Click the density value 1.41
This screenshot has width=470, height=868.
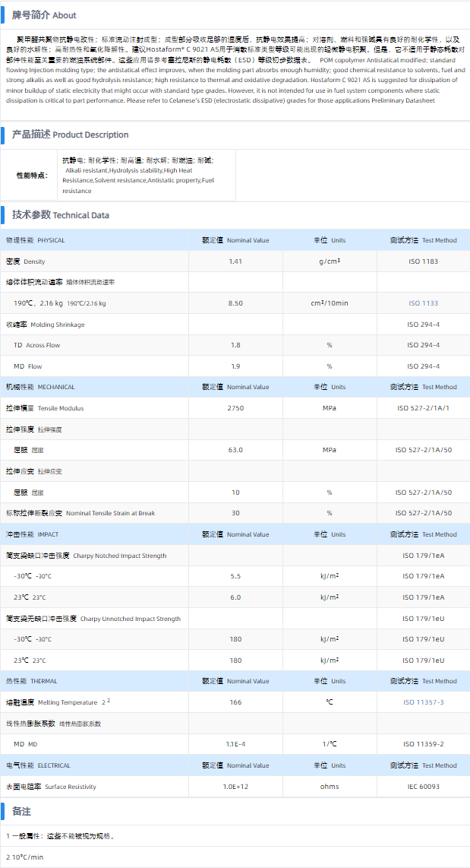click(235, 261)
